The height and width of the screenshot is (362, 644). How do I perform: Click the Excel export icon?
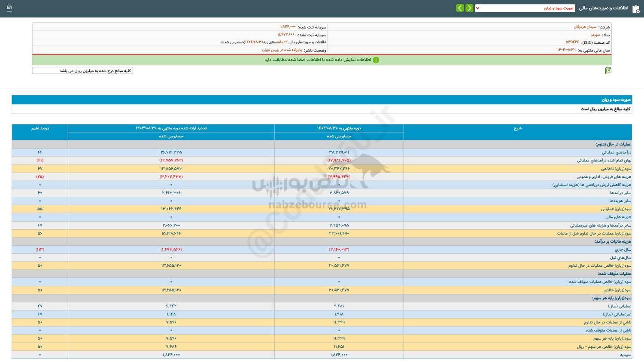(608, 70)
